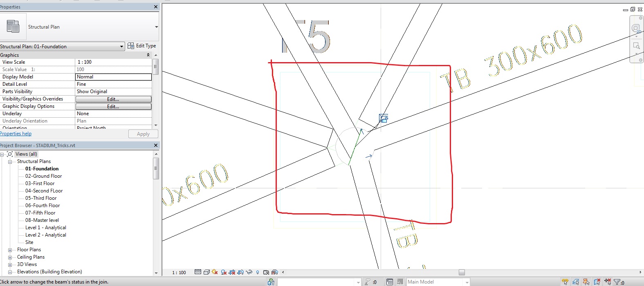Click Zoom Region icon in navigation bar
644x286 pixels.
pyautogui.click(x=636, y=46)
